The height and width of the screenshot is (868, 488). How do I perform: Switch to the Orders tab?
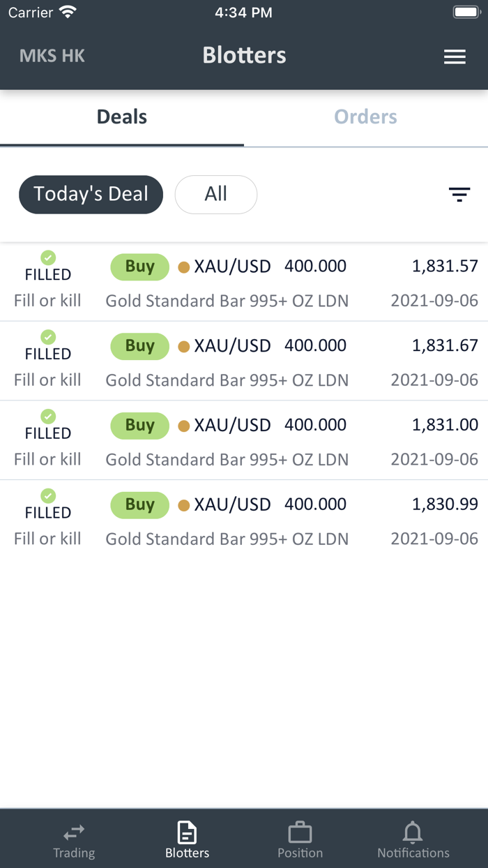365,117
